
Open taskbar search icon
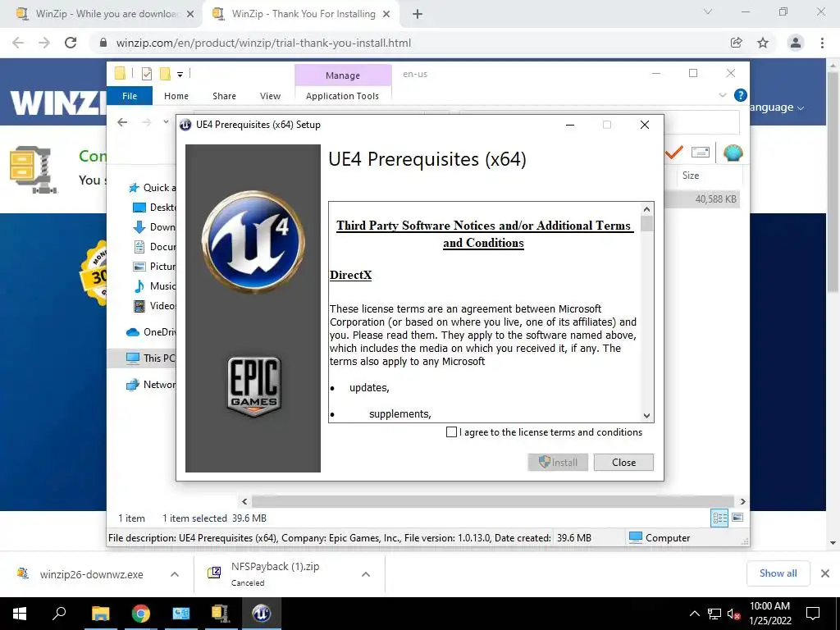coord(59,614)
